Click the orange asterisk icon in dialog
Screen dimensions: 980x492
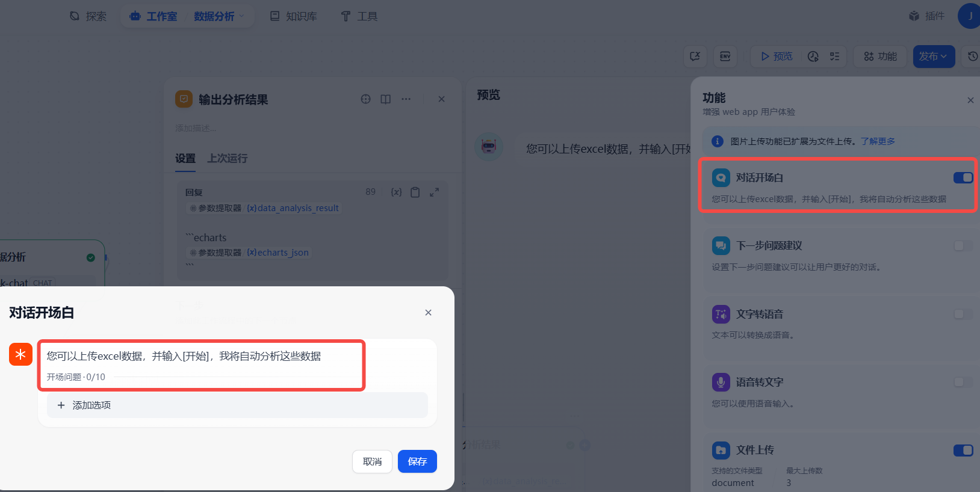(20, 354)
